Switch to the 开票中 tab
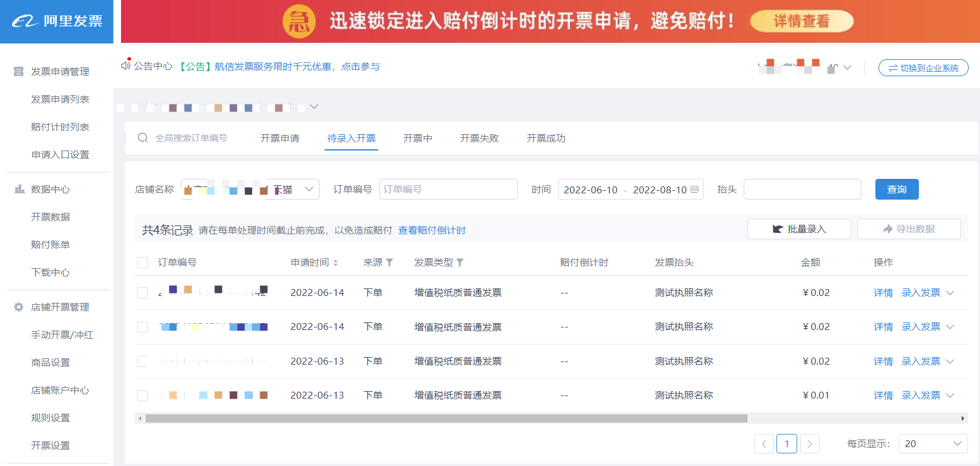The width and height of the screenshot is (980, 466). click(x=418, y=138)
